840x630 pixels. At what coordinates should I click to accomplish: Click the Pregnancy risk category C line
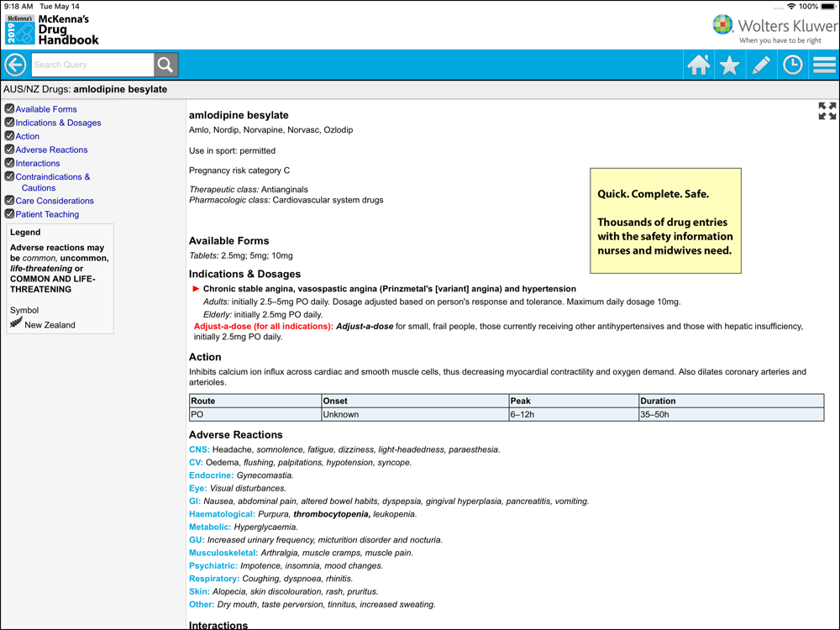pyautogui.click(x=239, y=171)
